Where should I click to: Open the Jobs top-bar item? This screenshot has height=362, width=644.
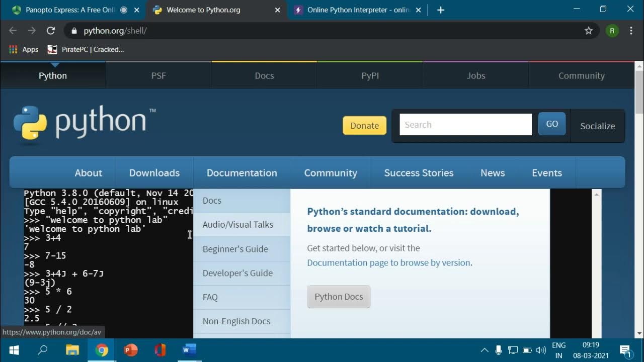tap(475, 75)
